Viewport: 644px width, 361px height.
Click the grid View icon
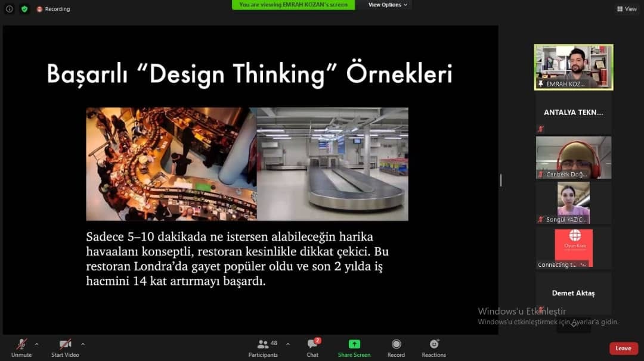(627, 9)
